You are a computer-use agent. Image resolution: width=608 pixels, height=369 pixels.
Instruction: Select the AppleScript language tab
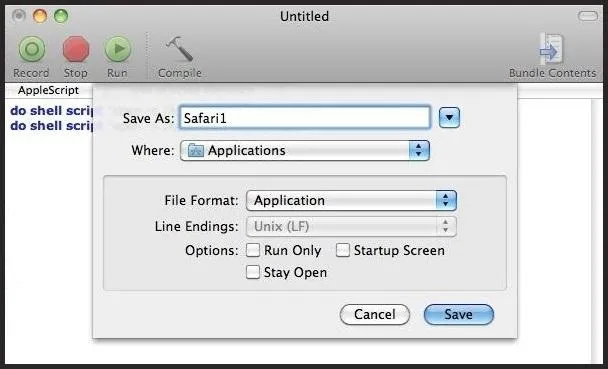(x=48, y=90)
